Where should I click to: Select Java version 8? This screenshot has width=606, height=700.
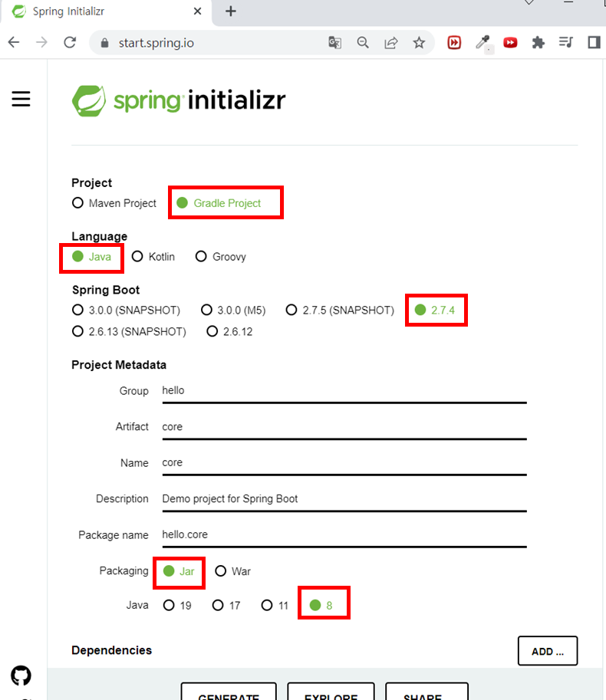pyautogui.click(x=321, y=606)
